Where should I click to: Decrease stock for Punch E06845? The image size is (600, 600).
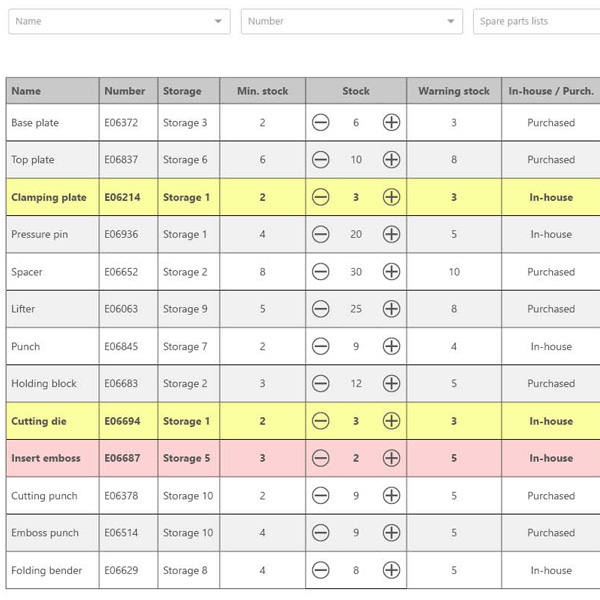click(320, 346)
